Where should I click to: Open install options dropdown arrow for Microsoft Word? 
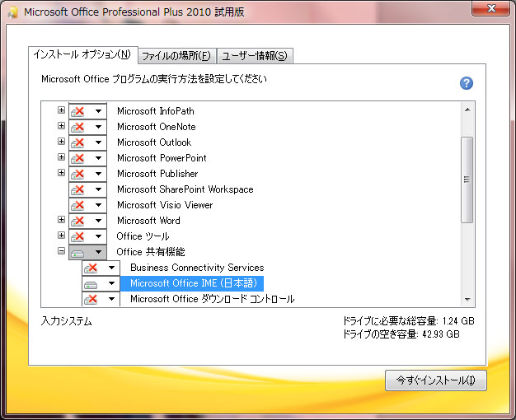click(98, 221)
